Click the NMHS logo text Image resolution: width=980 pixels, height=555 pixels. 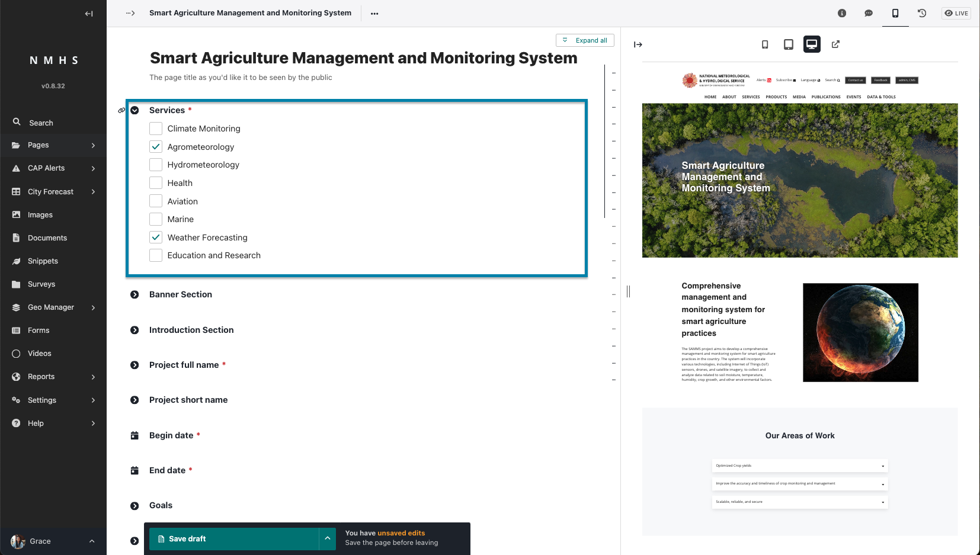click(54, 60)
